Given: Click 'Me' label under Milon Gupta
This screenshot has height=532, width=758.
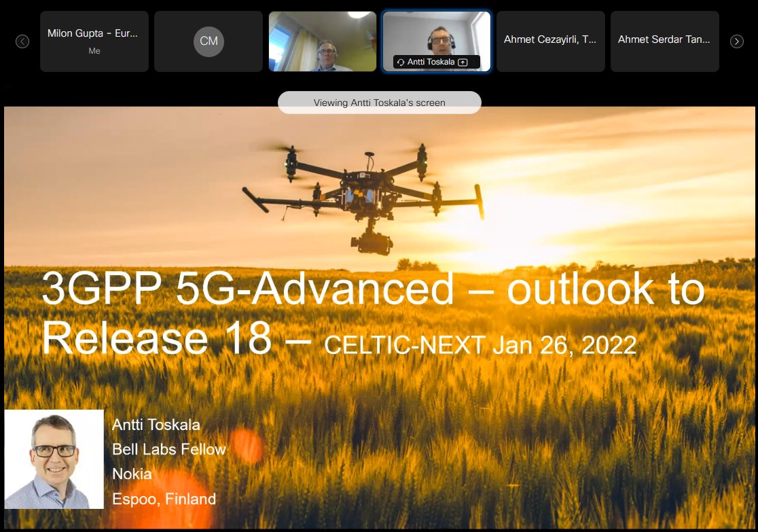Looking at the screenshot, I should pyautogui.click(x=94, y=51).
